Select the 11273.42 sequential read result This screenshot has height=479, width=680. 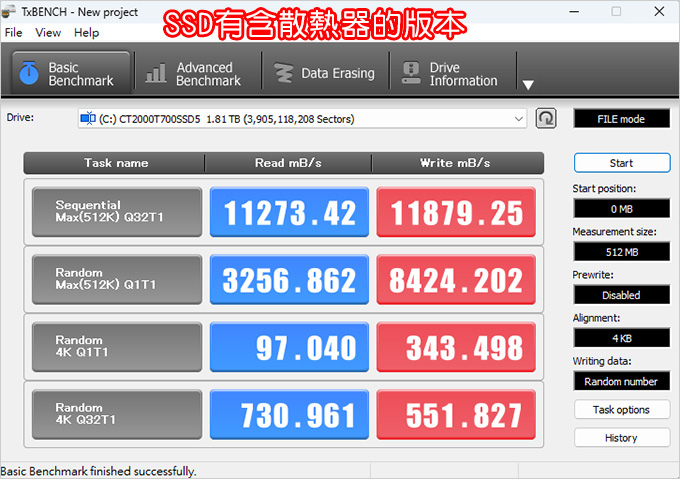(x=289, y=212)
